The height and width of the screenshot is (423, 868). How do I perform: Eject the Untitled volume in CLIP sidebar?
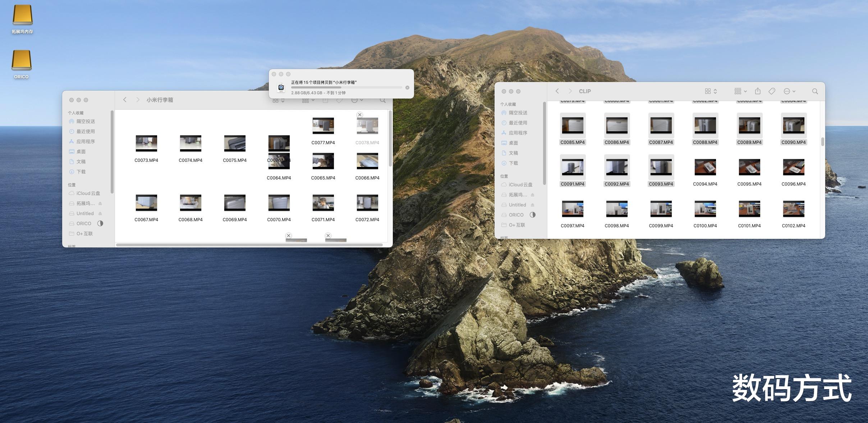[532, 205]
